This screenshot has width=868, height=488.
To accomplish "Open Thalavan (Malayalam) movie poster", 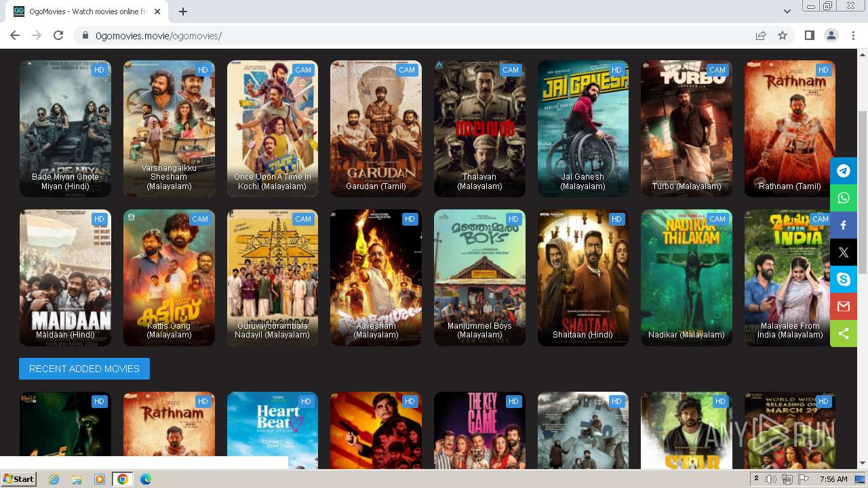I will coord(479,129).
